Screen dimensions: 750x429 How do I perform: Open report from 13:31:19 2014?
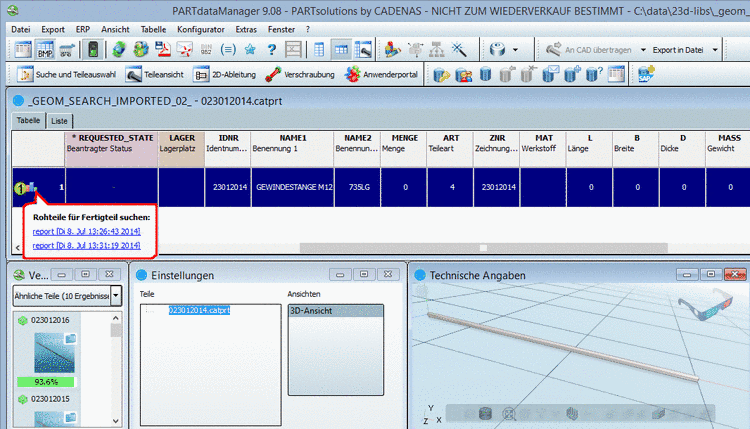(x=86, y=245)
